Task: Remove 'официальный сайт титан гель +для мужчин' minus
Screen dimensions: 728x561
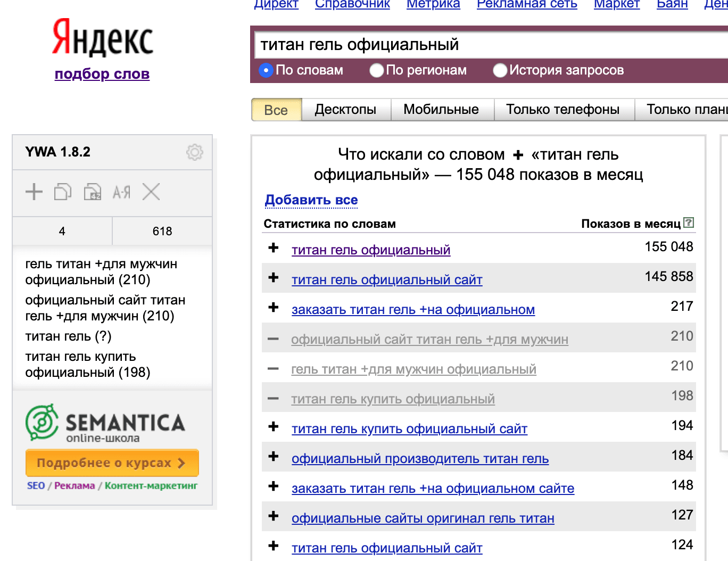Action: click(x=274, y=339)
